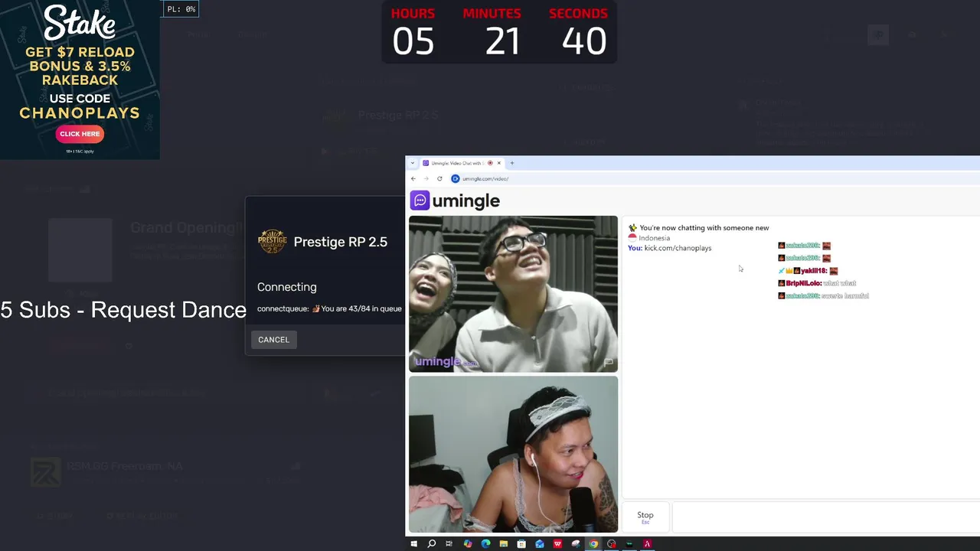Click your own webcam video feed
The image size is (980, 551).
(x=513, y=454)
